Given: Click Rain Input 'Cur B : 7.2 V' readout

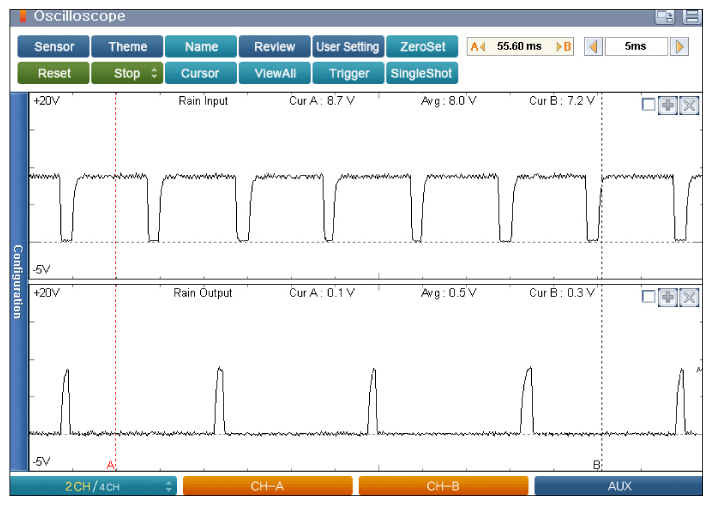Looking at the screenshot, I should click(x=562, y=101).
